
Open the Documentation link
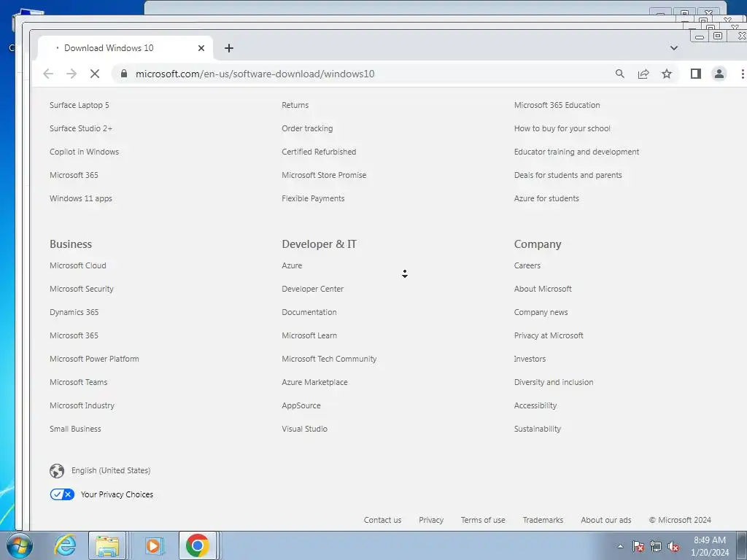coord(309,312)
